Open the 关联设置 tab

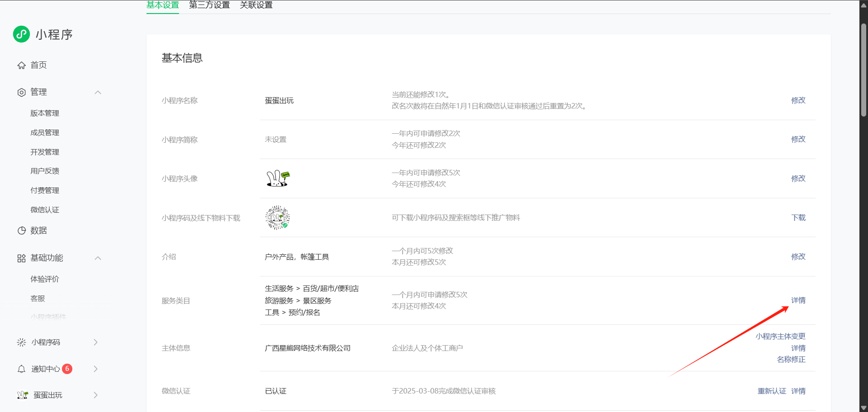pos(256,5)
